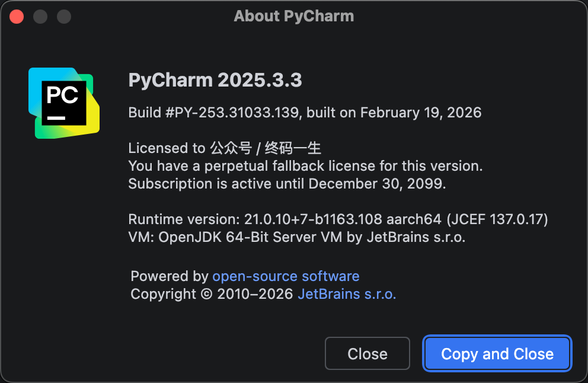
Task: Click the disabled zoom window button
Action: 64,16
